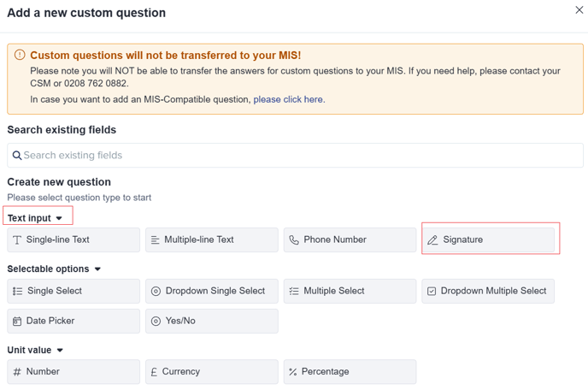Pick the Date Picker calendar icon
The height and width of the screenshot is (390, 588).
17,322
